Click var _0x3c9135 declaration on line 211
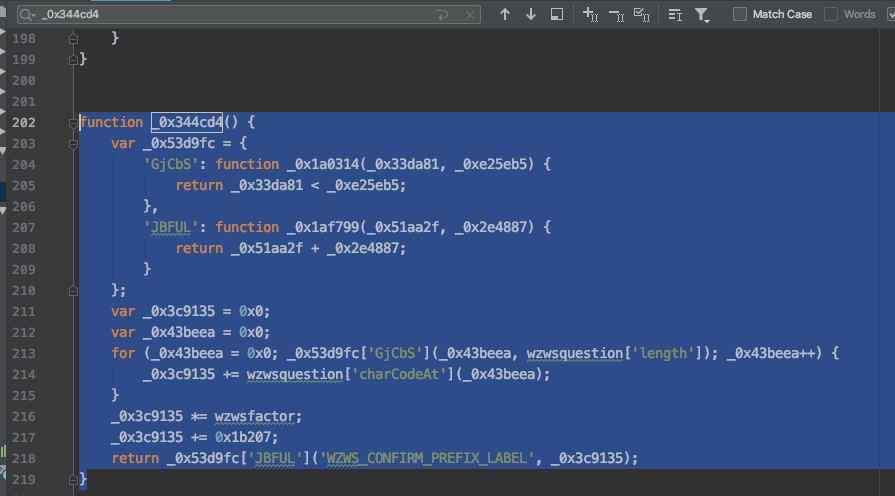Viewport: 895px width, 496px height. pyautogui.click(x=190, y=312)
